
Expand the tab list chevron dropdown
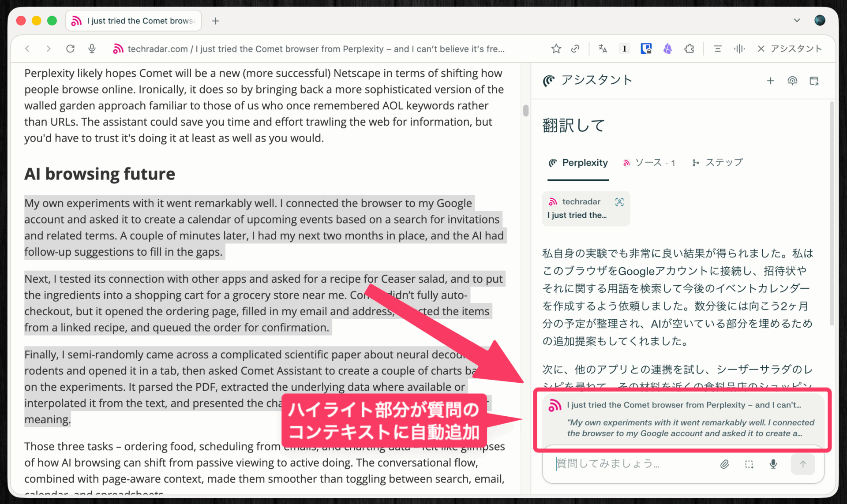[797, 20]
